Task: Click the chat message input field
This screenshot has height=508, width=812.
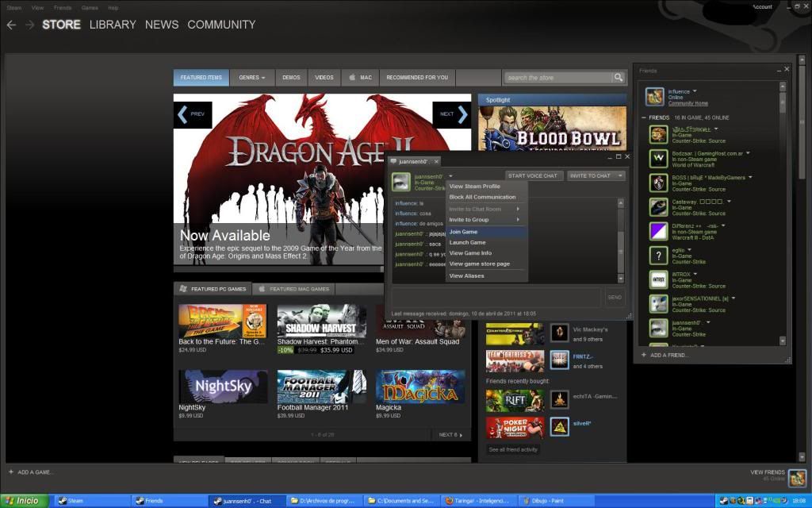Action: pos(496,297)
